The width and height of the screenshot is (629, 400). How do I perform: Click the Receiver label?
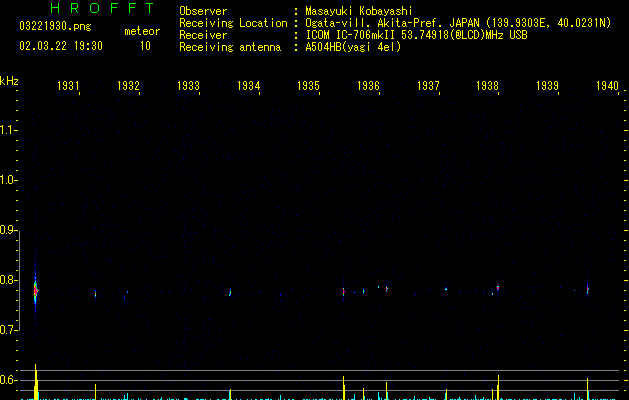tap(203, 35)
